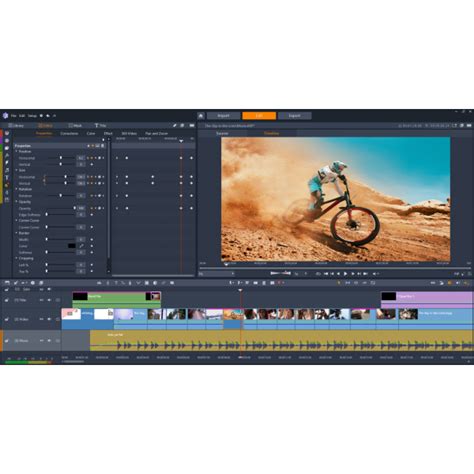
Task: Collapse the Position property group
Action: [x=16, y=151]
